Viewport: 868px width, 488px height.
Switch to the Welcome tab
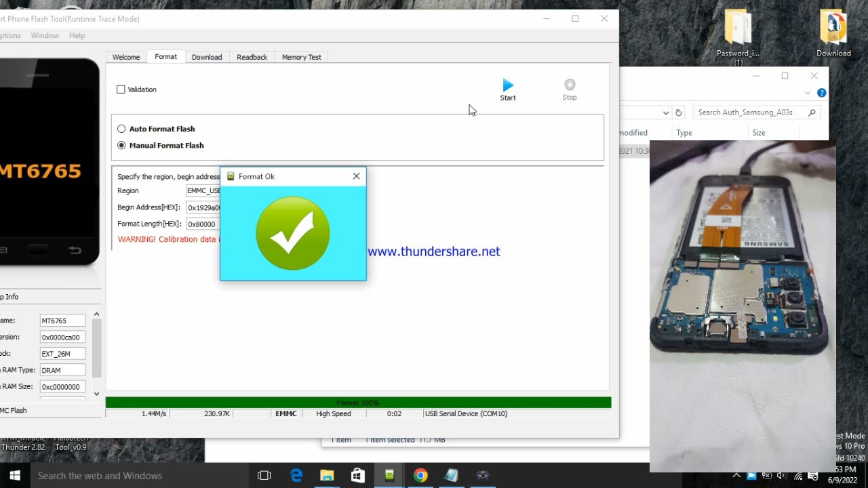point(126,57)
